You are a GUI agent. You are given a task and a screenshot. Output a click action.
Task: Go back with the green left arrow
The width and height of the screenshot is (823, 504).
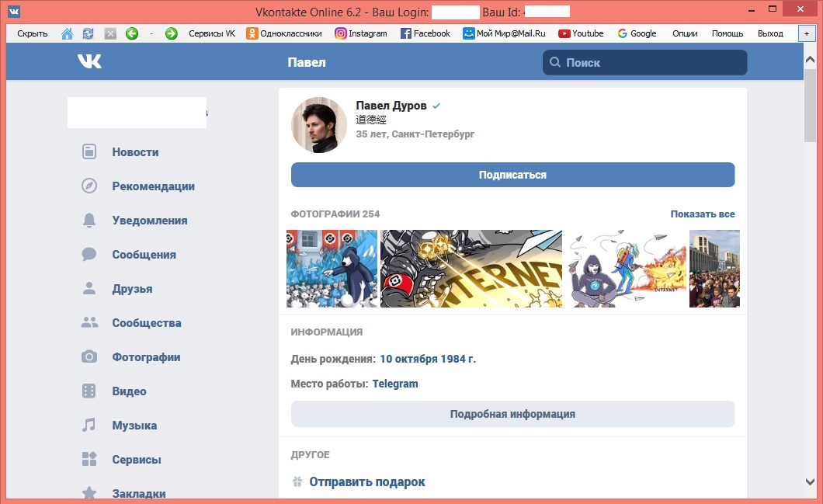[x=132, y=33]
